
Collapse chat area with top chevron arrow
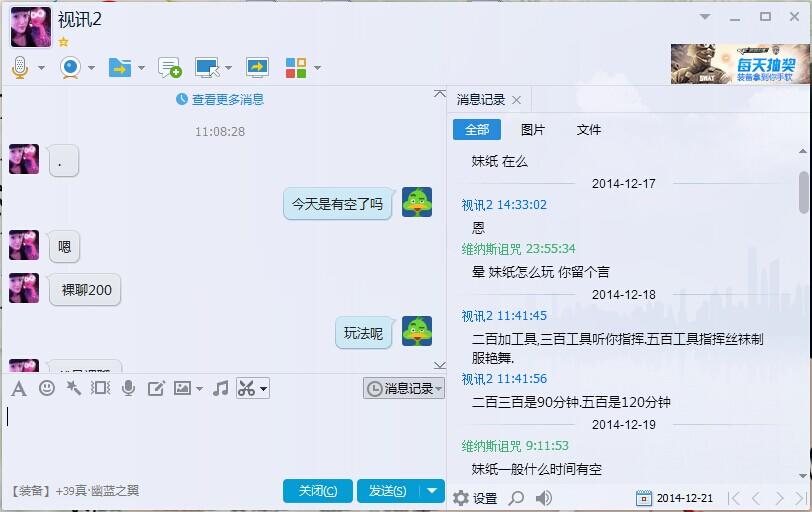[x=440, y=94]
